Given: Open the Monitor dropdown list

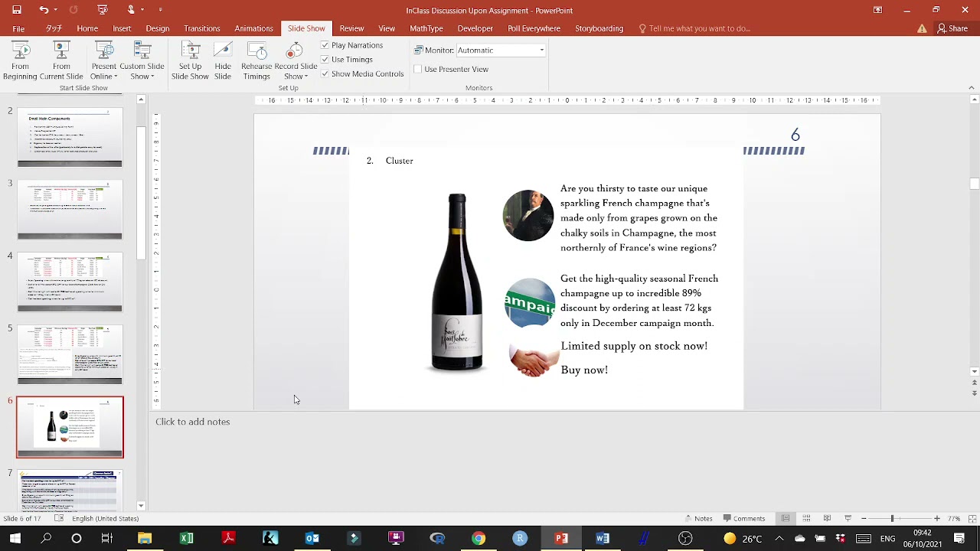Looking at the screenshot, I should pos(541,51).
